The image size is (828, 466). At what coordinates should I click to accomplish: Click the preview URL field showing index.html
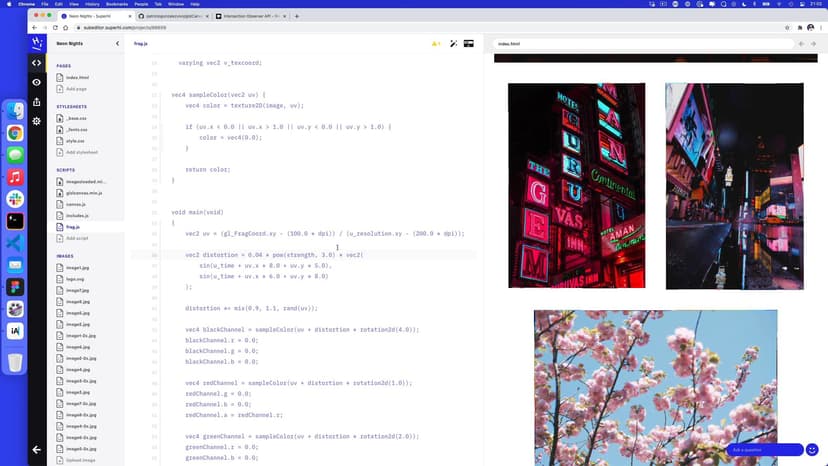point(640,44)
